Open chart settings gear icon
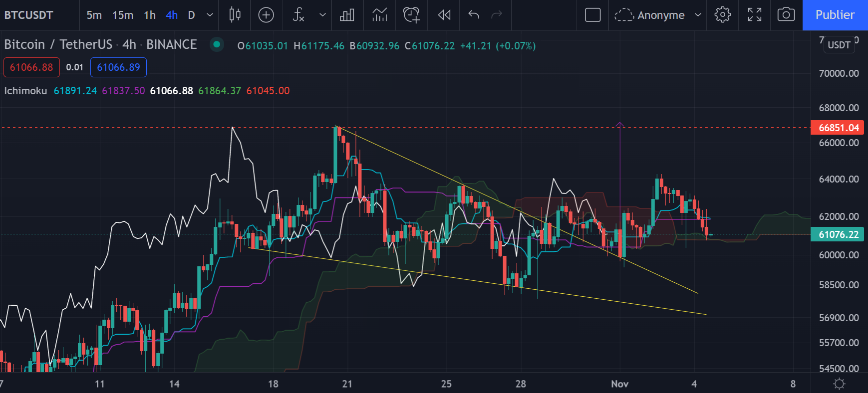This screenshot has height=393, width=868. tap(722, 15)
